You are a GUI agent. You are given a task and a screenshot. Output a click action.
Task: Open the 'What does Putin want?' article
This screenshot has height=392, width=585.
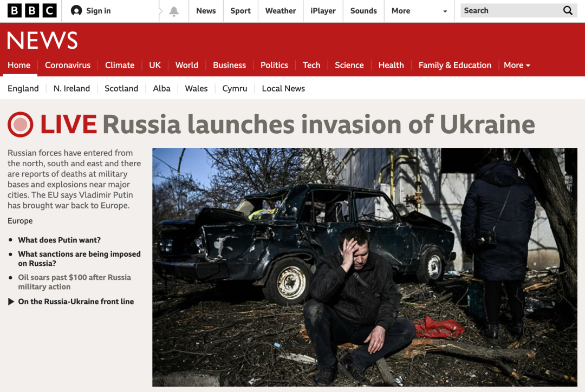coord(60,240)
